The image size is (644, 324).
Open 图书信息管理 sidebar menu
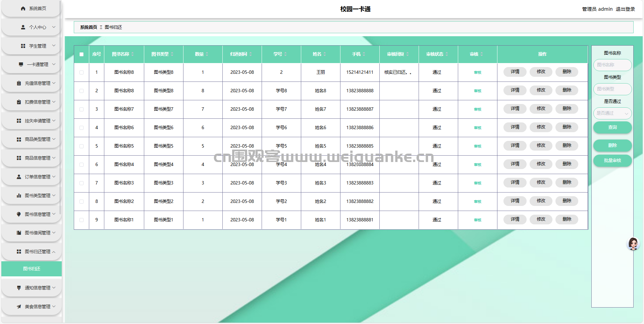click(31, 214)
